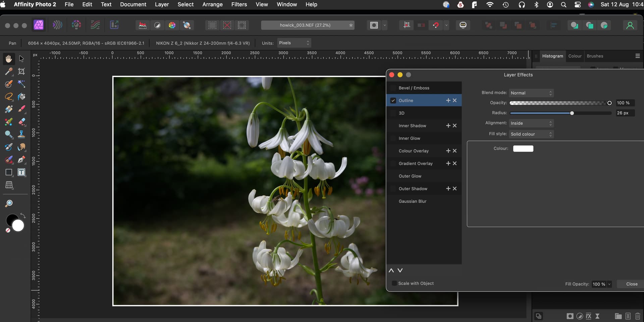644x322 pixels.
Task: Select the Move tool arrow
Action: (x=21, y=59)
